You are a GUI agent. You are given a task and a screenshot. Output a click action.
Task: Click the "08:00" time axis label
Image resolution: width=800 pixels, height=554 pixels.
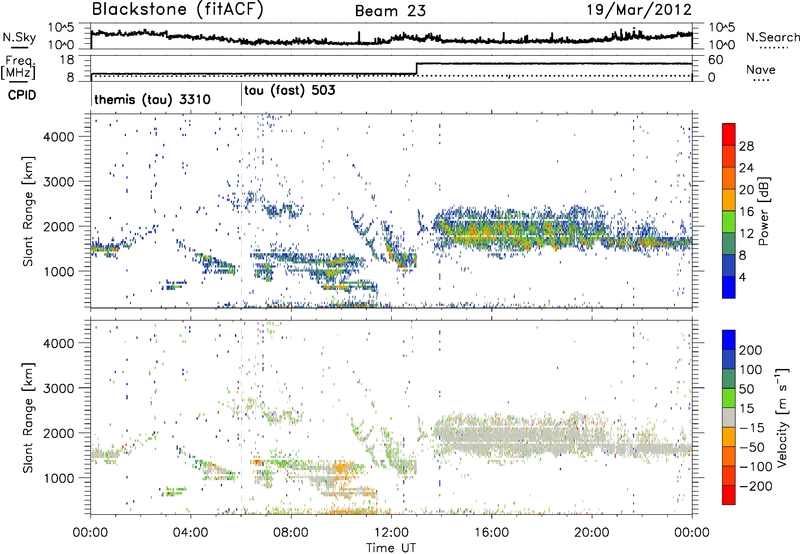(x=291, y=533)
